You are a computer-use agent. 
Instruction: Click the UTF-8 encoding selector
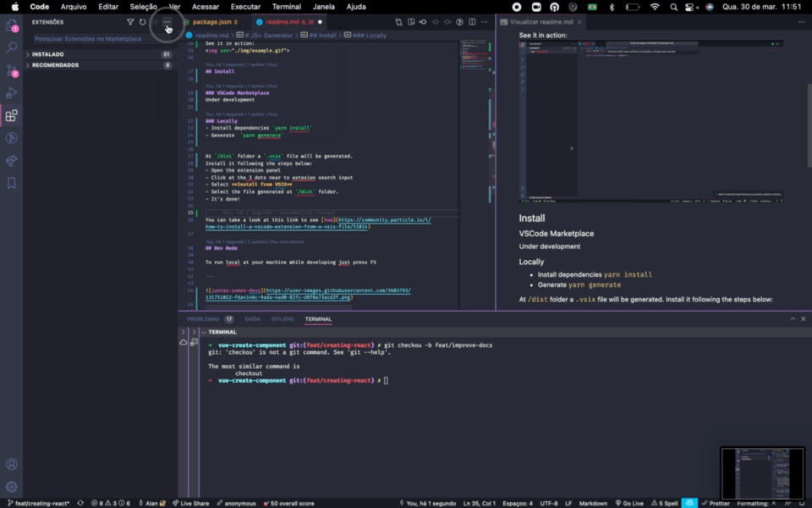[x=549, y=503]
